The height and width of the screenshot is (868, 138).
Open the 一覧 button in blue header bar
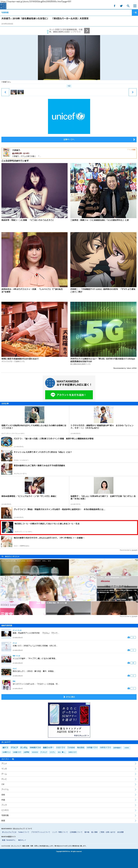(x=135, y=12)
